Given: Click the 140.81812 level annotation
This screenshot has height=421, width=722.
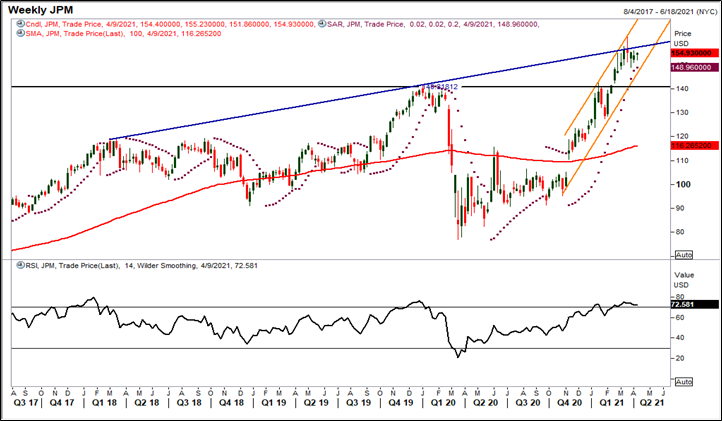Looking at the screenshot, I should 440,87.
